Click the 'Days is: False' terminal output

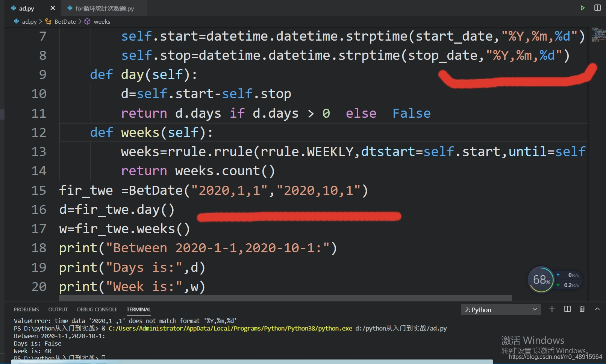pyautogui.click(x=38, y=343)
